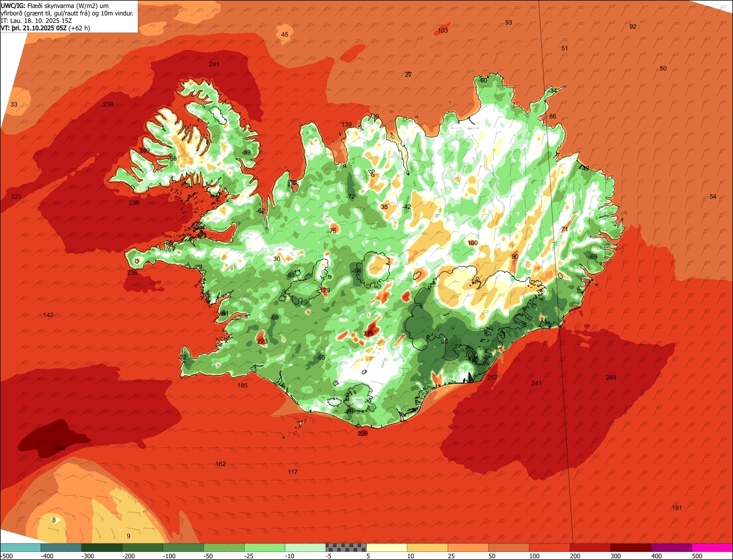Viewport: 733px width, 560px height.
Task: Click the 93 value along the northern edge
Action: 509,22
